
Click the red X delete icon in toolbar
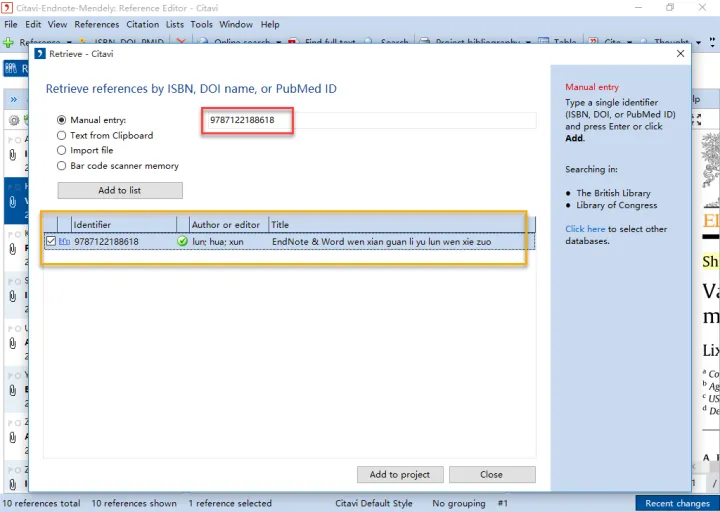click(x=181, y=42)
